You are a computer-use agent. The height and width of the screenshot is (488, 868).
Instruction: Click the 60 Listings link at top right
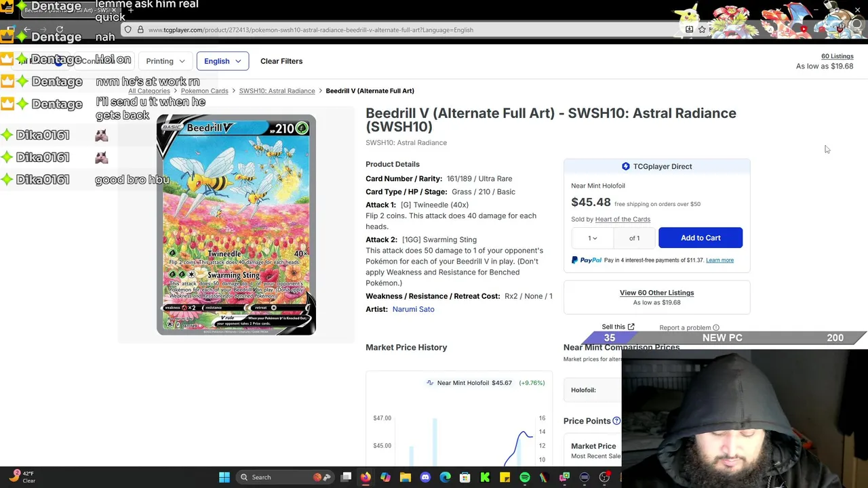pos(837,56)
